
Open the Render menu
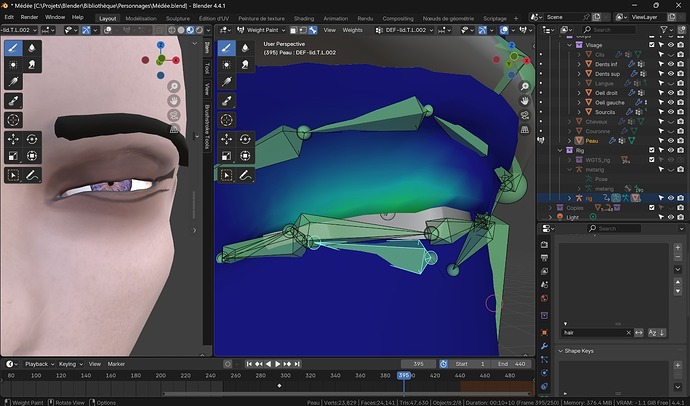pyautogui.click(x=29, y=17)
